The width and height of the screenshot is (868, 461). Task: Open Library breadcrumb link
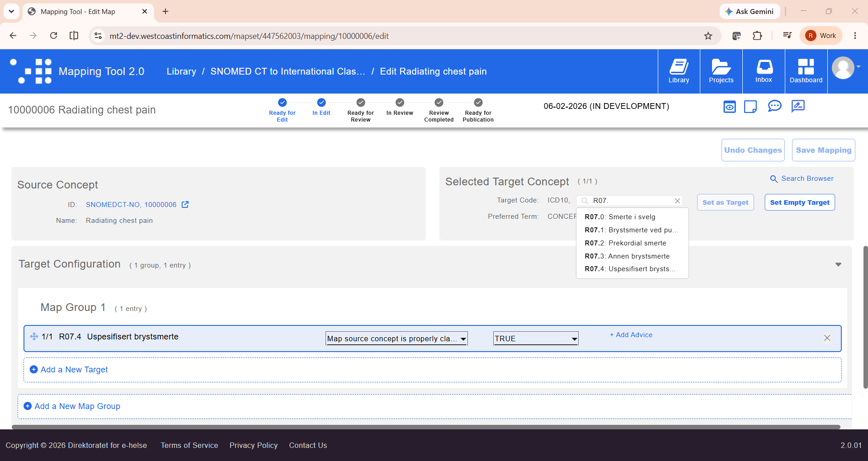coord(181,71)
